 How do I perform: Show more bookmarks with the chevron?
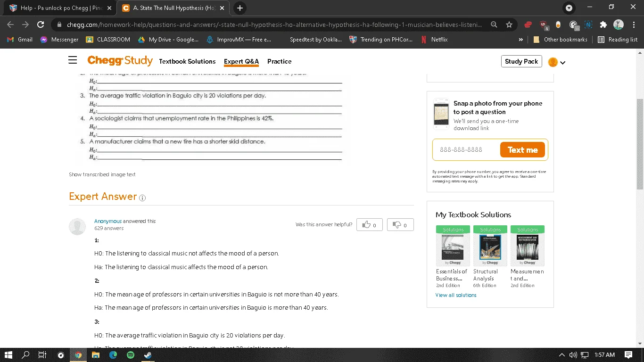(x=521, y=40)
